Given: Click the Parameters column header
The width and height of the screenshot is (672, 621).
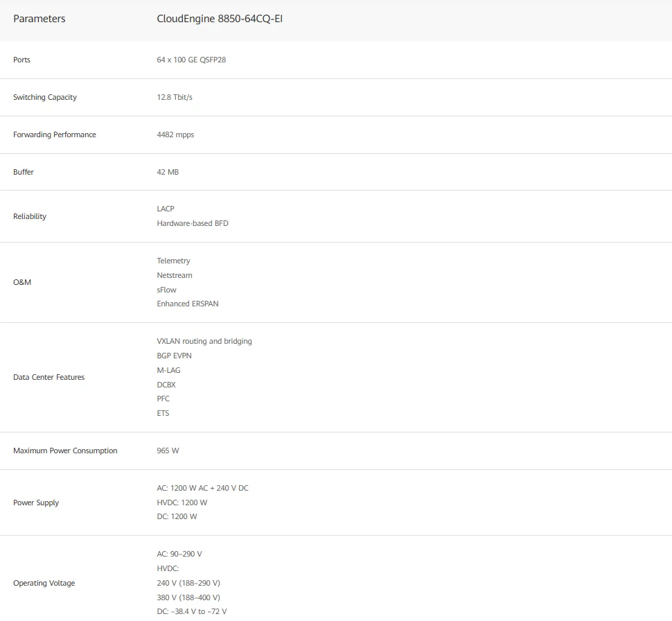Looking at the screenshot, I should [39, 19].
